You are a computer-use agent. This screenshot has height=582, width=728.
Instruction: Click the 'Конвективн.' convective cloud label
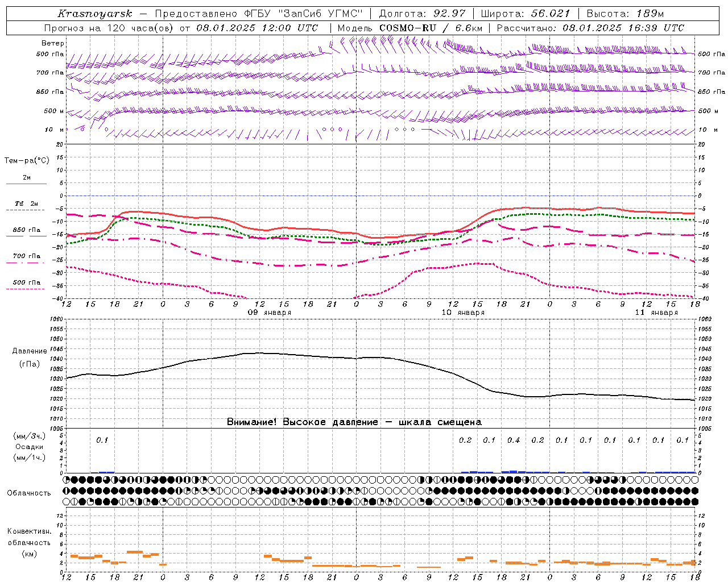(29, 531)
